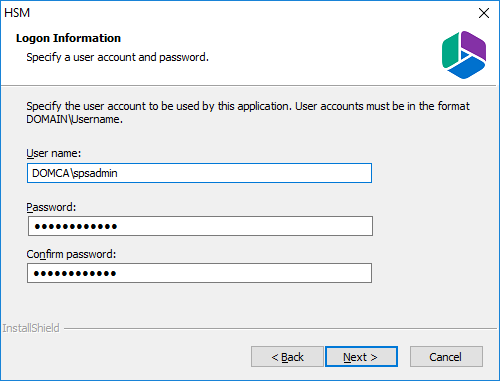Click the DOMAIN\Username format instruction text
The image size is (500, 381).
248,113
